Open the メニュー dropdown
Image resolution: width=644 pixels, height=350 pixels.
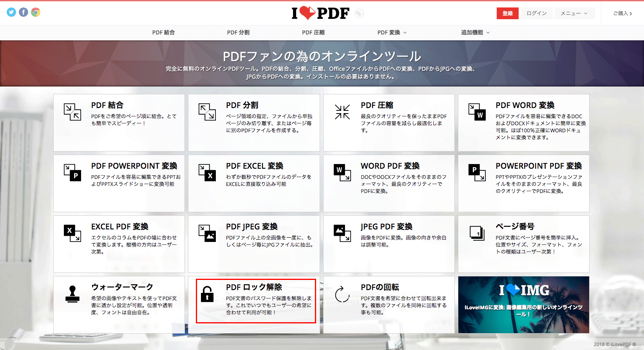click(574, 13)
